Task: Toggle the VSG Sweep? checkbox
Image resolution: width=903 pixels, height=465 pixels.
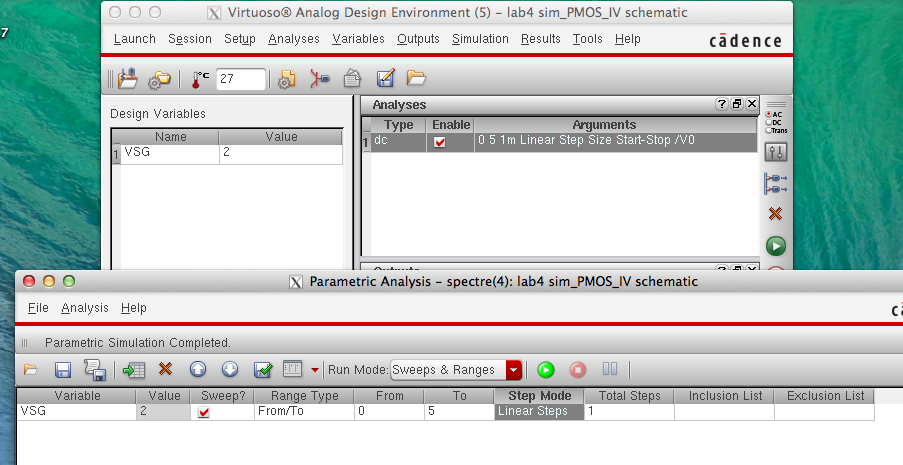Action: click(203, 413)
